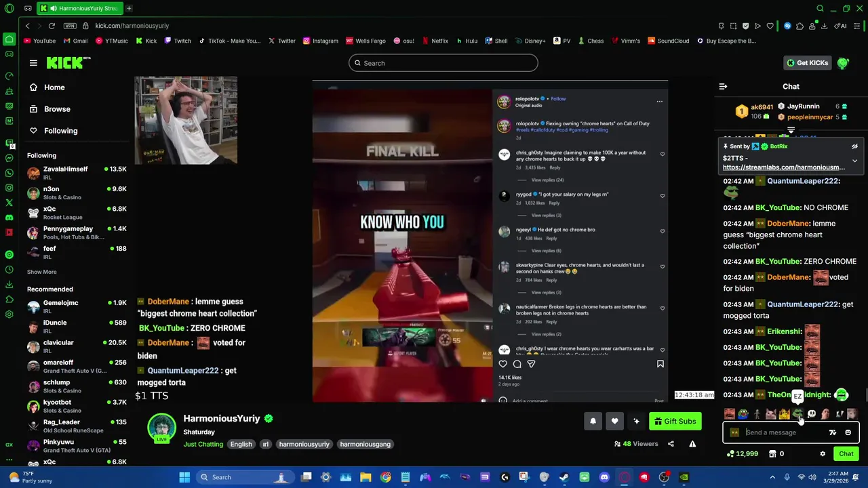Switch to HarmoniousYuriy browser tab

tap(80, 8)
